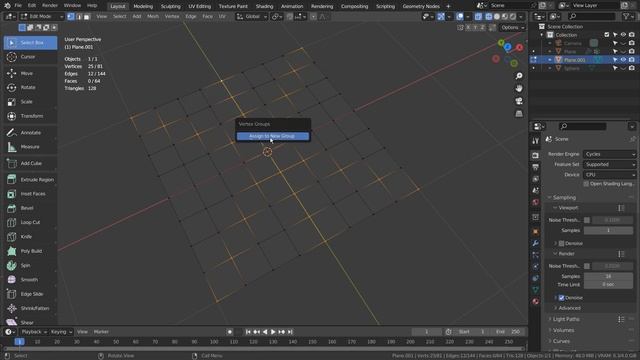Click the pan view hand icon

(x=519, y=89)
